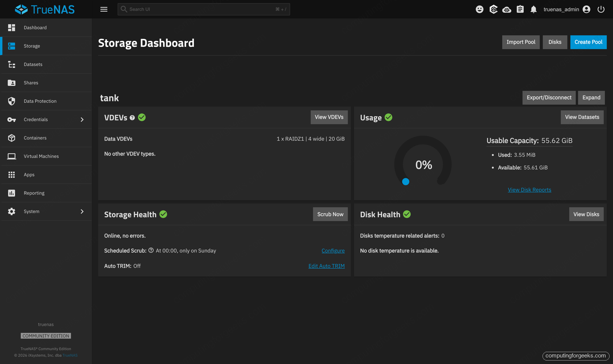Viewport: 613px width, 364px height.
Task: Click the Reporting chart icon
Action: coord(11,193)
